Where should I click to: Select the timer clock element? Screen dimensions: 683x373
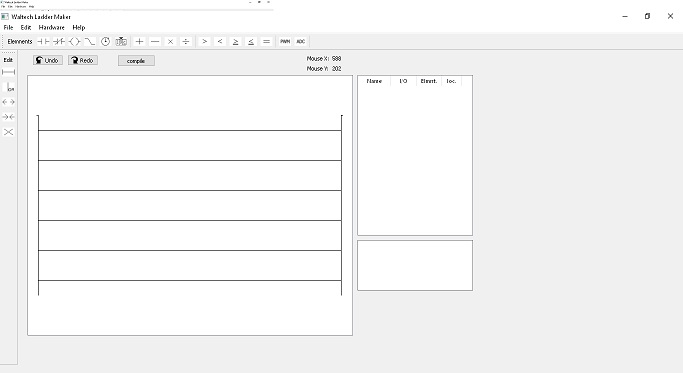(105, 41)
